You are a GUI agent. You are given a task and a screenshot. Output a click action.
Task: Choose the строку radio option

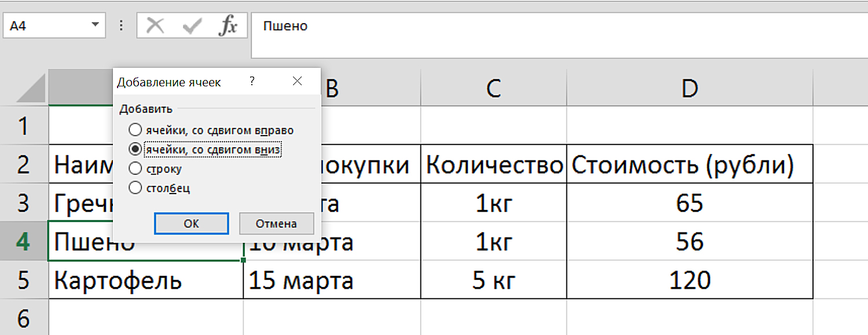(155, 169)
